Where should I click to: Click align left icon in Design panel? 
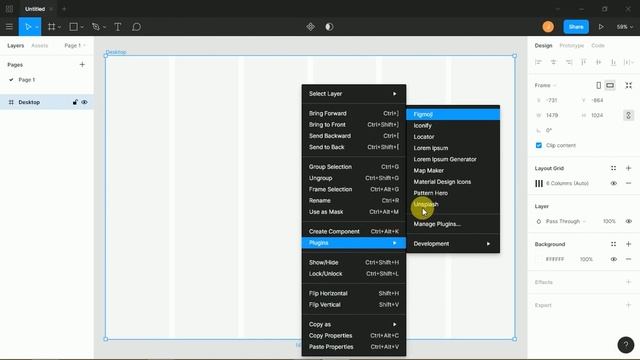tap(538, 62)
